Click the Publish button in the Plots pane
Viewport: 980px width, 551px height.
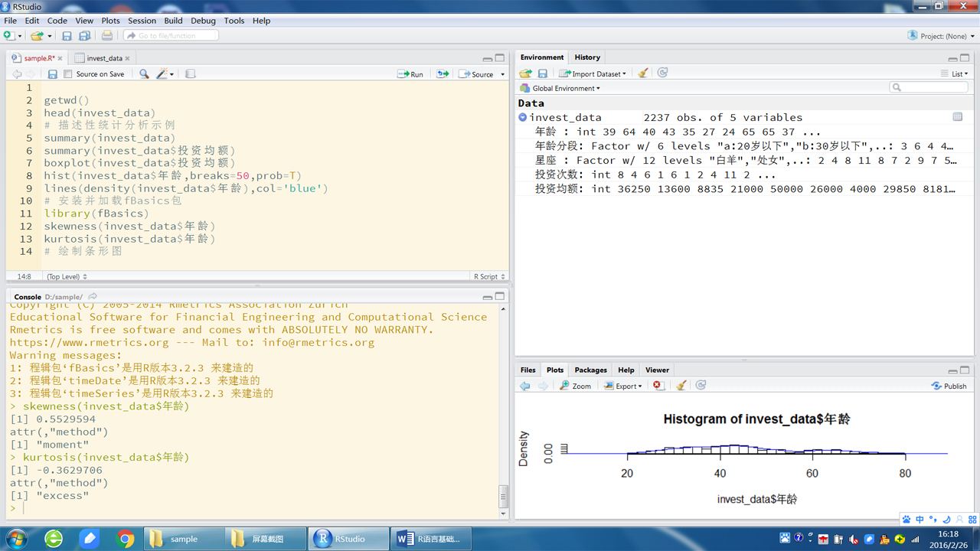click(x=949, y=386)
